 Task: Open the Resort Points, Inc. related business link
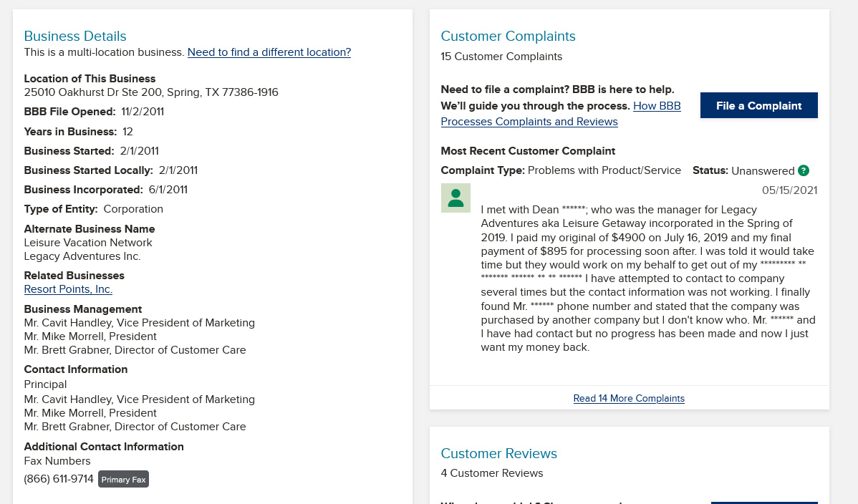click(x=69, y=289)
